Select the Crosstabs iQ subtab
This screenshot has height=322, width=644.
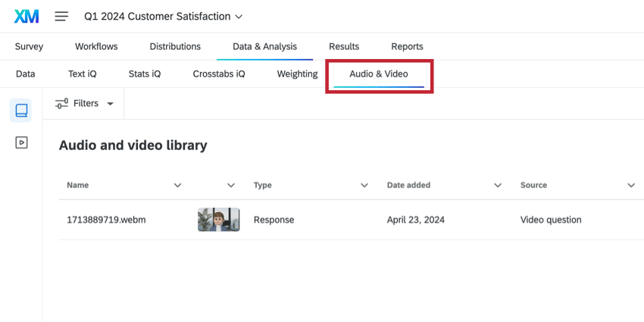tap(219, 73)
